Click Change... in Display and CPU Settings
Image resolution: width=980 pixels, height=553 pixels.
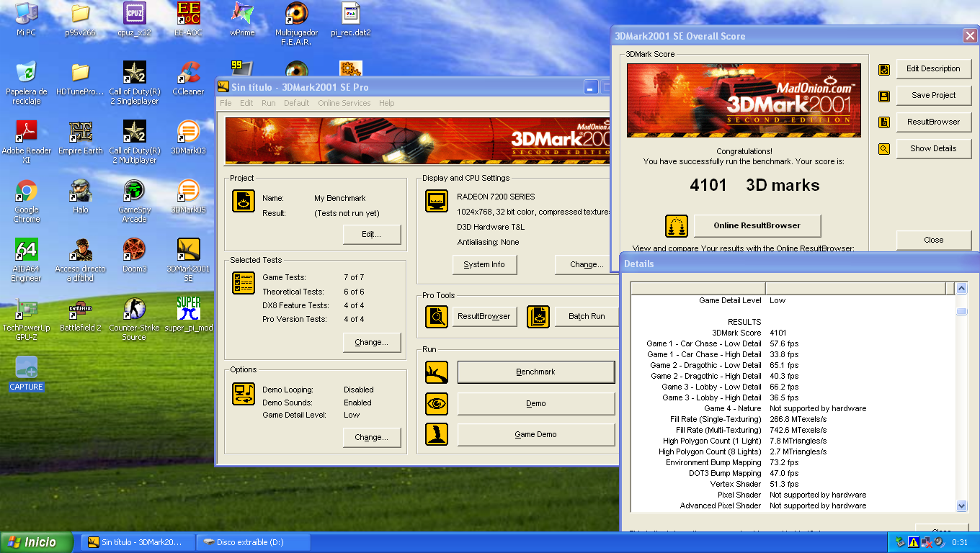tap(586, 264)
